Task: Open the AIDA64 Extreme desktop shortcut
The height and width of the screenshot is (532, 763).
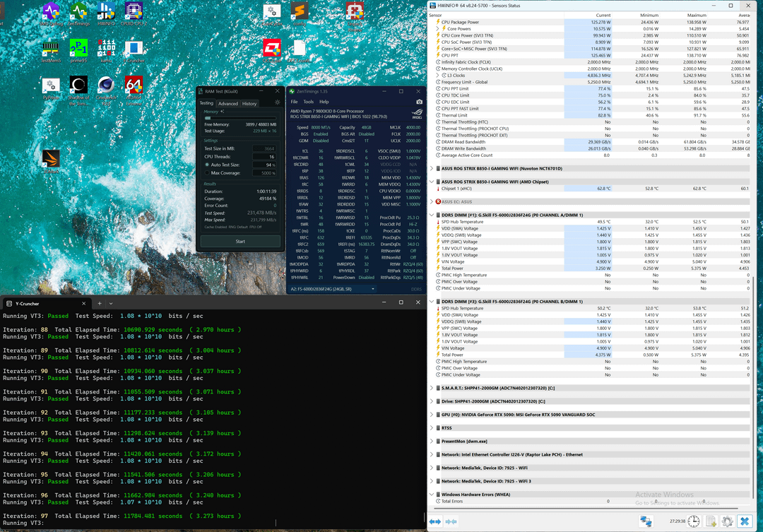Action: coord(134,91)
